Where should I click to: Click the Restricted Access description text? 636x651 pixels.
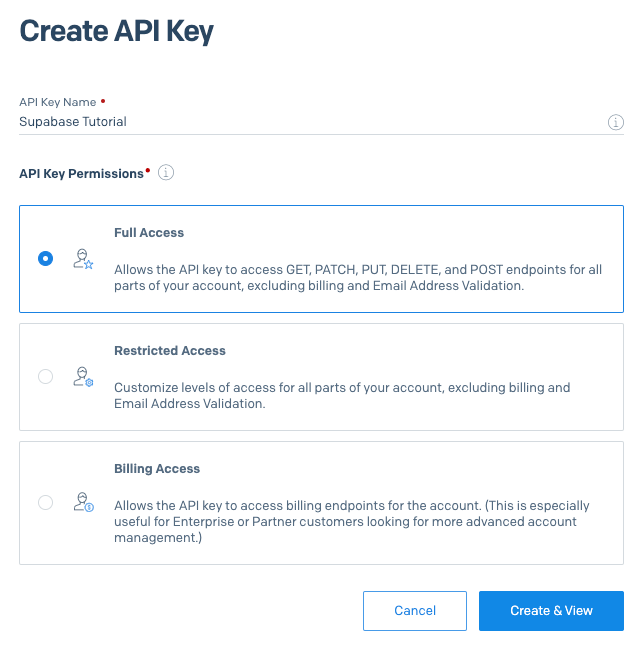[341, 395]
